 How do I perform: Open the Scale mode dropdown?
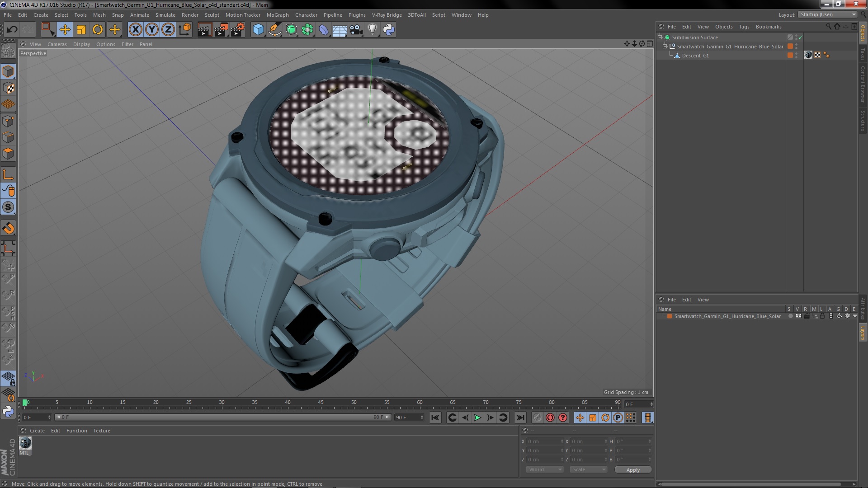point(588,470)
